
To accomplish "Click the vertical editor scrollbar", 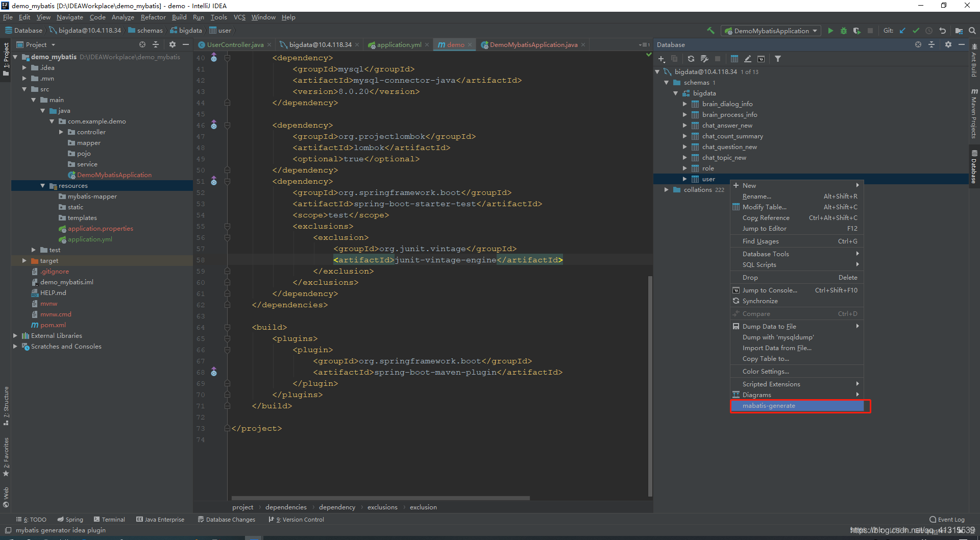I will pos(650,385).
